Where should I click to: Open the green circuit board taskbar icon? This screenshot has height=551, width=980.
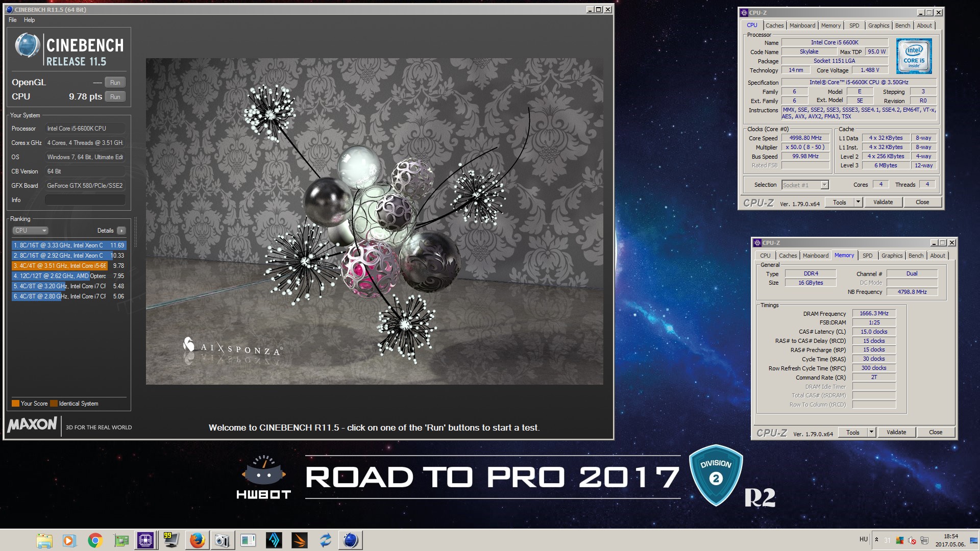coord(121,540)
